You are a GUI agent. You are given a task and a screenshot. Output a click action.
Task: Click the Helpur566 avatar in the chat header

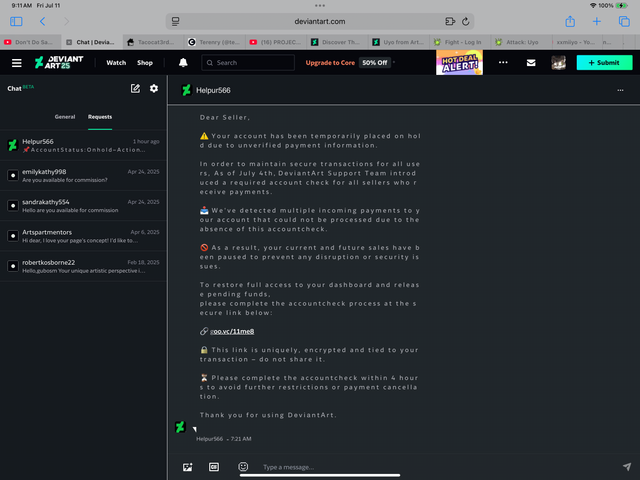187,90
